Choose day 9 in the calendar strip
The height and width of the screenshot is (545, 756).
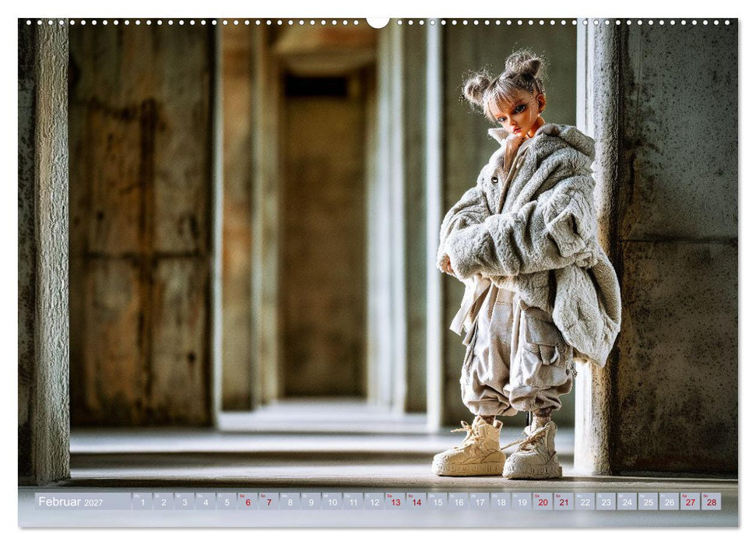pos(311,501)
